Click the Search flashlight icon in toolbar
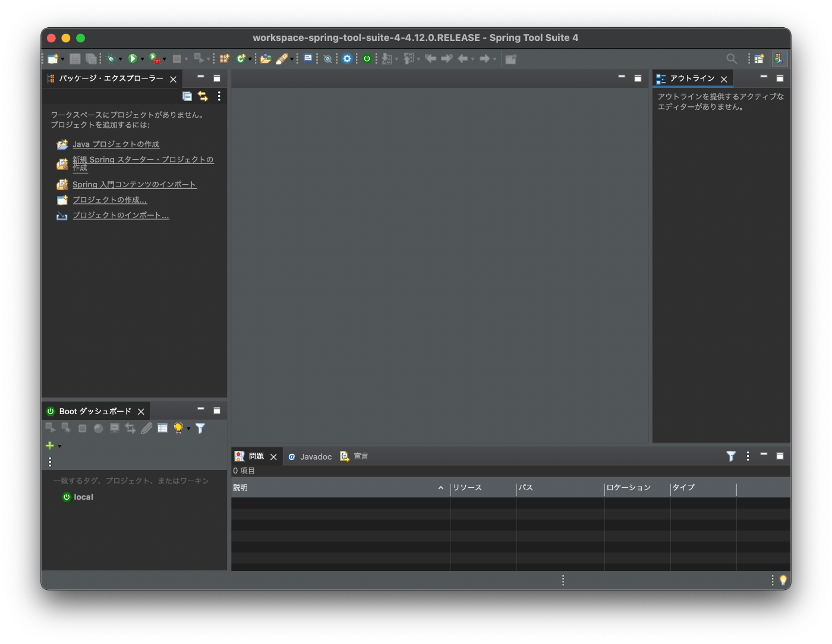Viewport: 832px width, 644px height. [x=282, y=59]
